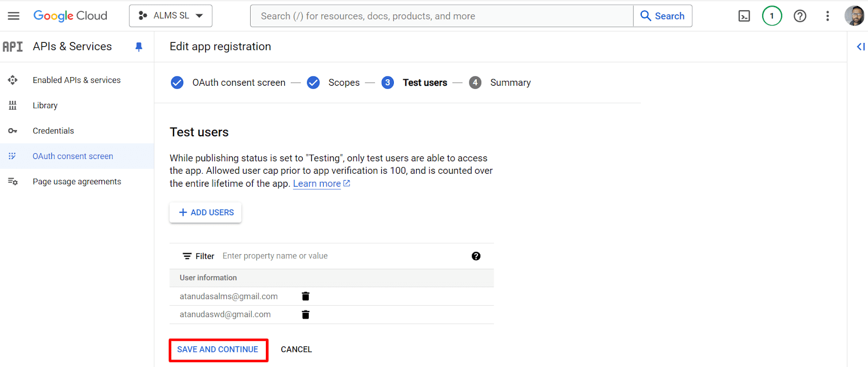The image size is (868, 367).
Task: Open the Learn more link
Action: (x=317, y=184)
